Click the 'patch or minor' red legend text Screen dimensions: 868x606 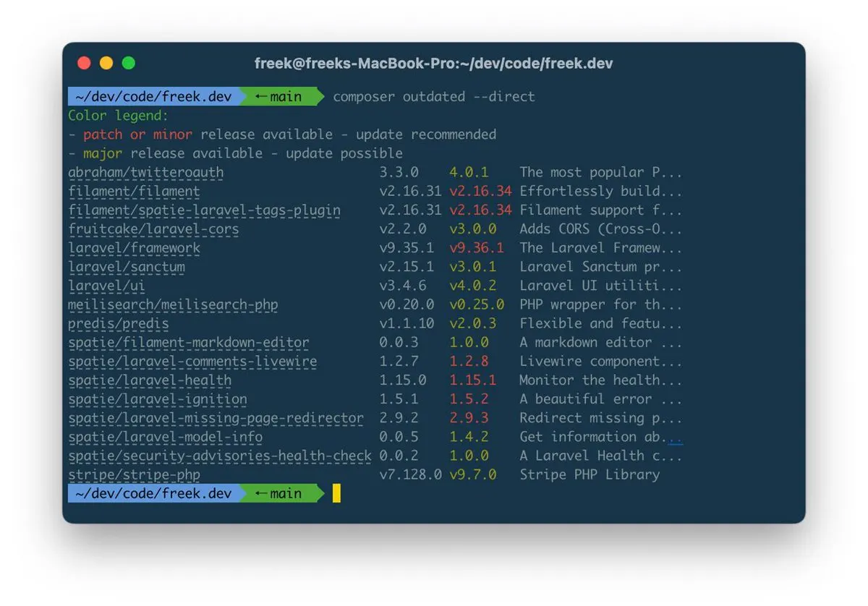pos(137,135)
